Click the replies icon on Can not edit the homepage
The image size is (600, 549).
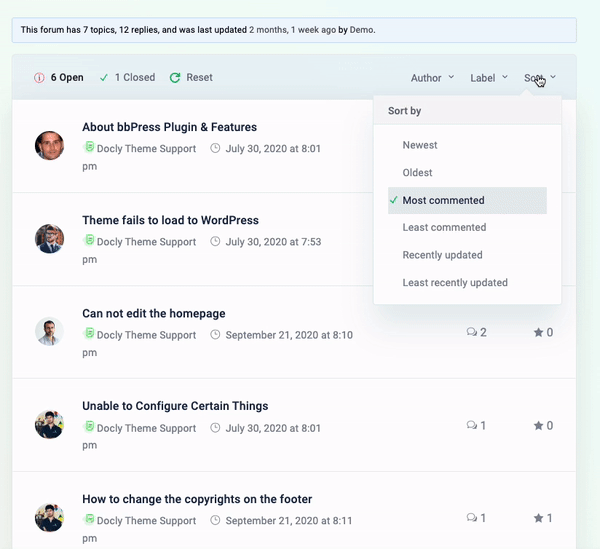tap(472, 332)
